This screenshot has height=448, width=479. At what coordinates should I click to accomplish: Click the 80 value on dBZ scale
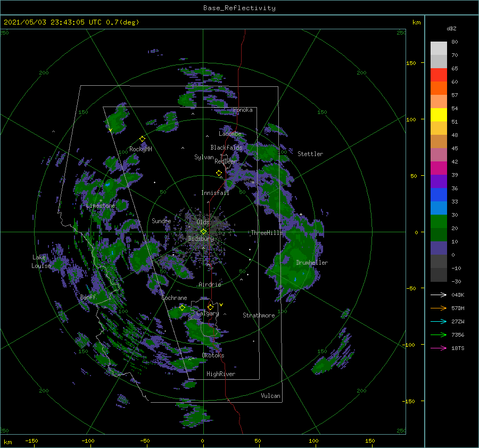(455, 42)
